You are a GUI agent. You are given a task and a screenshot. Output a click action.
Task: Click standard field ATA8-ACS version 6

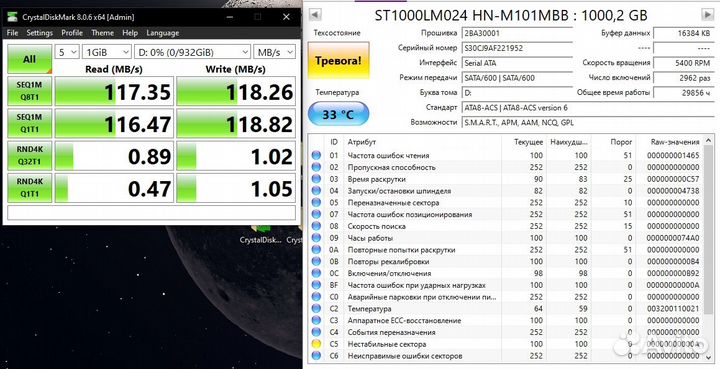click(x=587, y=108)
